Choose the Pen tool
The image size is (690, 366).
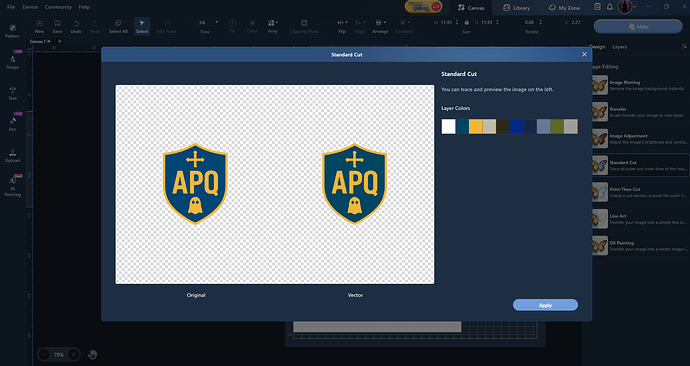12,124
